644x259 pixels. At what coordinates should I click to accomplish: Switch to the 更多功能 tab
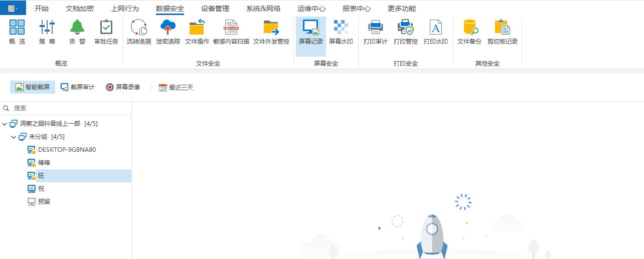[x=402, y=9]
